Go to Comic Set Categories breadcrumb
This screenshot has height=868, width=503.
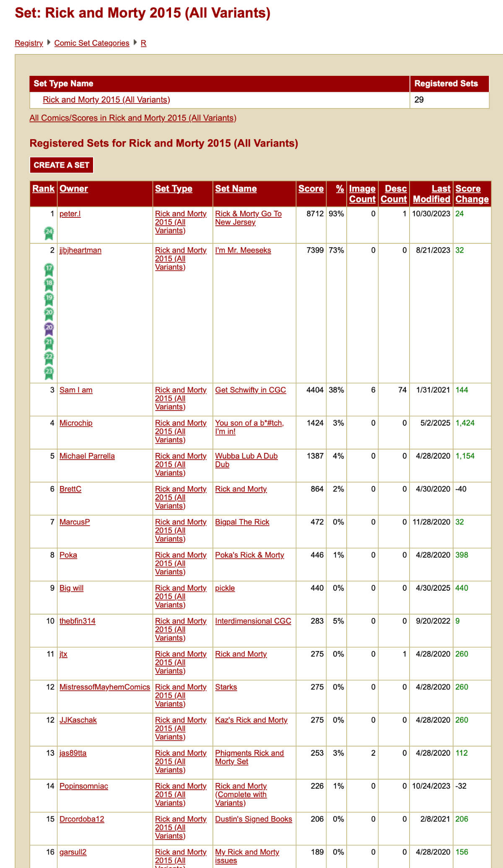tap(92, 43)
